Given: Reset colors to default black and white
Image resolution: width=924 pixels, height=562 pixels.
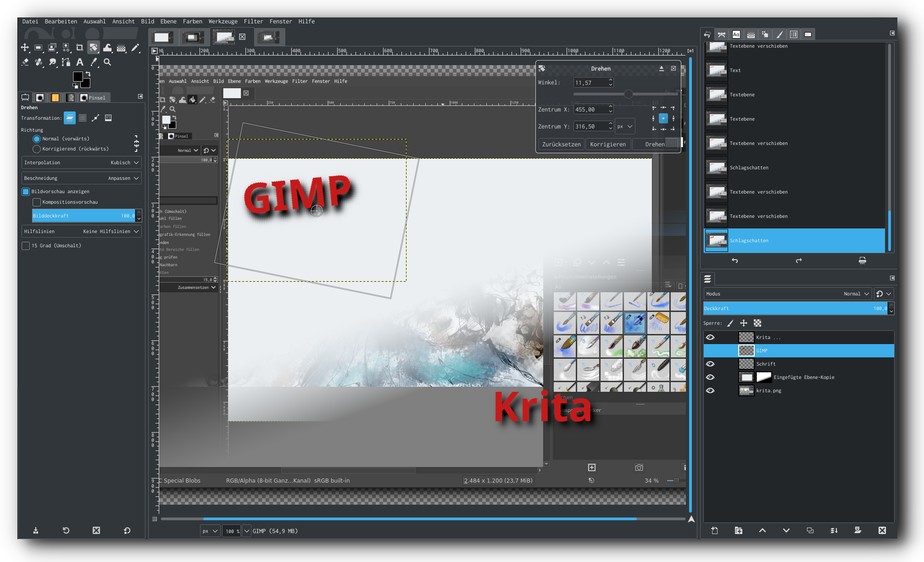Looking at the screenshot, I should (75, 85).
